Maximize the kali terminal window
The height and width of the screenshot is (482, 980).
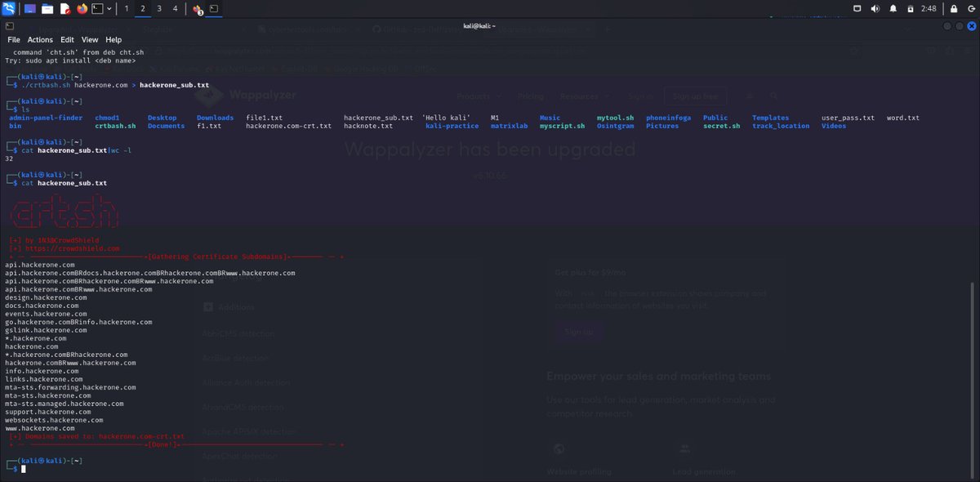click(959, 26)
